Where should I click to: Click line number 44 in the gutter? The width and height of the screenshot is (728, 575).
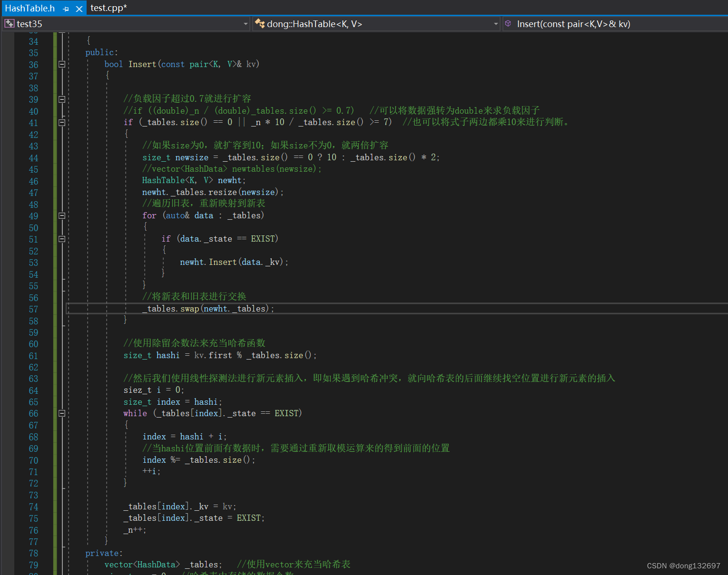pyautogui.click(x=33, y=158)
